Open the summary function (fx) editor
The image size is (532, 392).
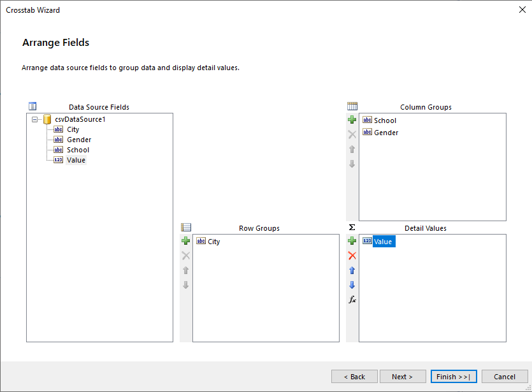(x=352, y=300)
